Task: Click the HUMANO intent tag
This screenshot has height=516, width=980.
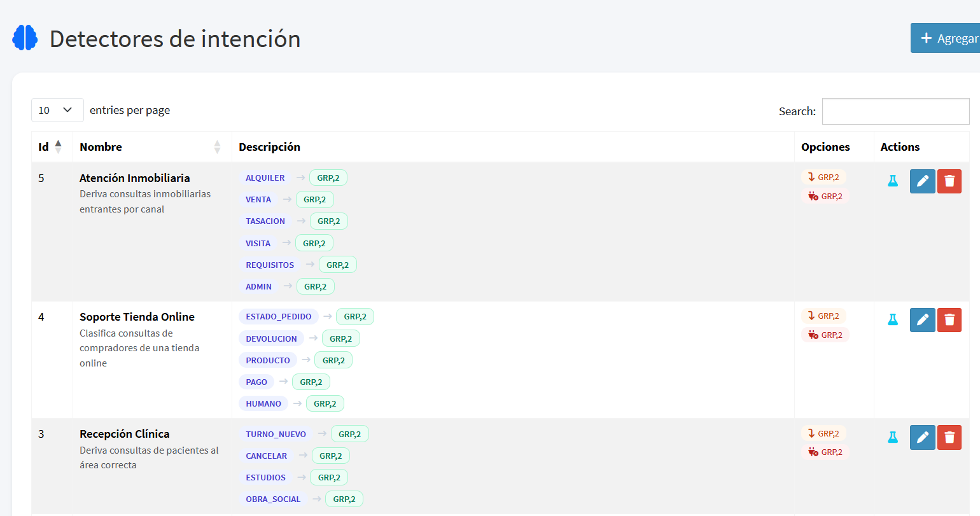Action: pyautogui.click(x=263, y=404)
